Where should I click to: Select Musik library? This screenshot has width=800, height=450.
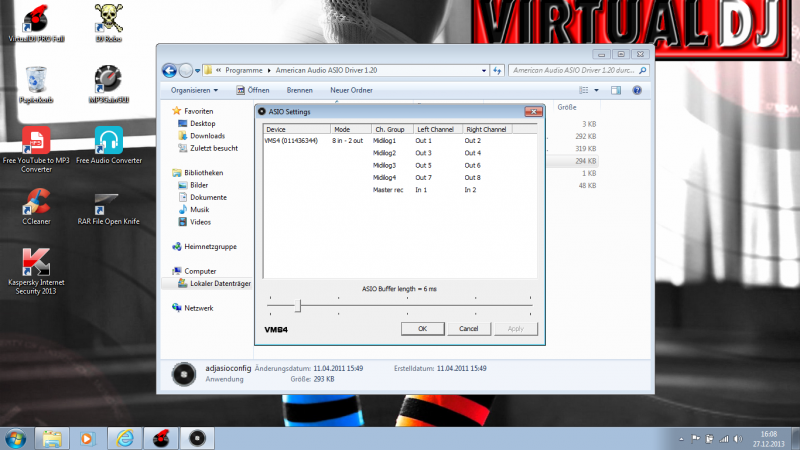coord(199,210)
